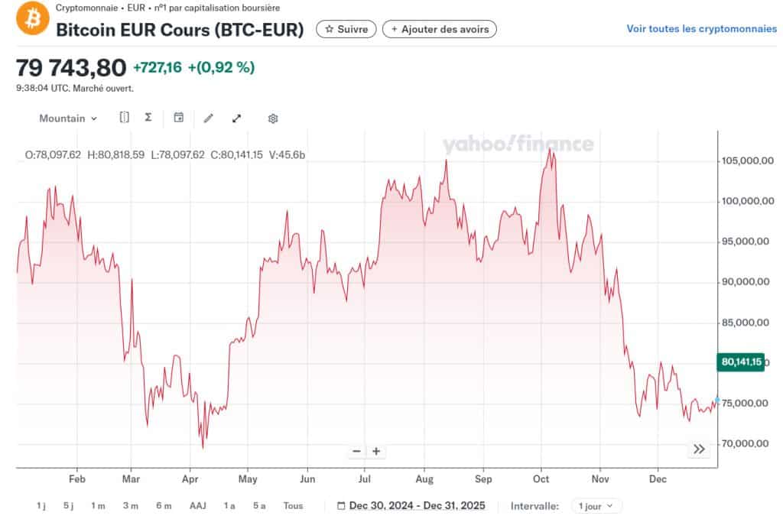
Task: Click the orange Bitcoin logo icon
Action: click(32, 17)
